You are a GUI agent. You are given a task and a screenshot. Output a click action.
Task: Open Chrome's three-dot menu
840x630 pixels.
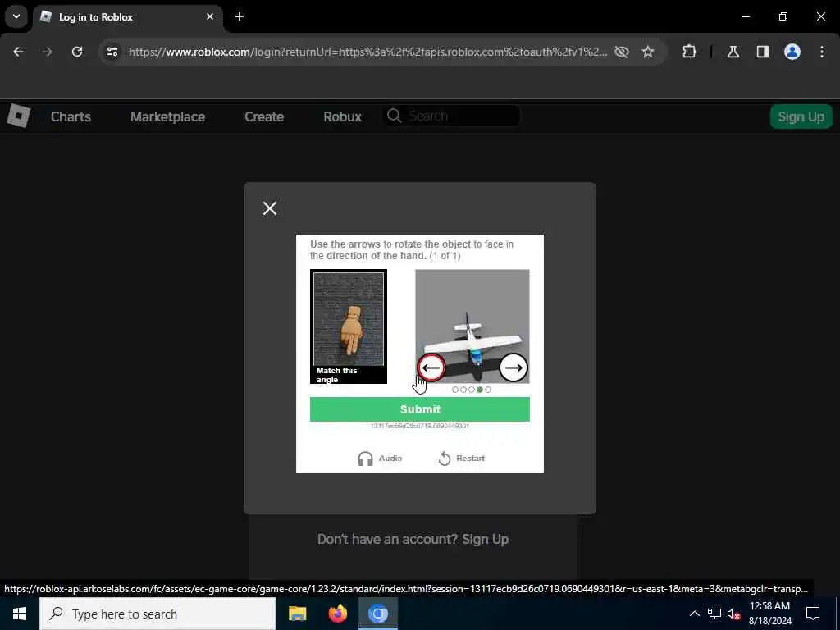[x=822, y=52]
